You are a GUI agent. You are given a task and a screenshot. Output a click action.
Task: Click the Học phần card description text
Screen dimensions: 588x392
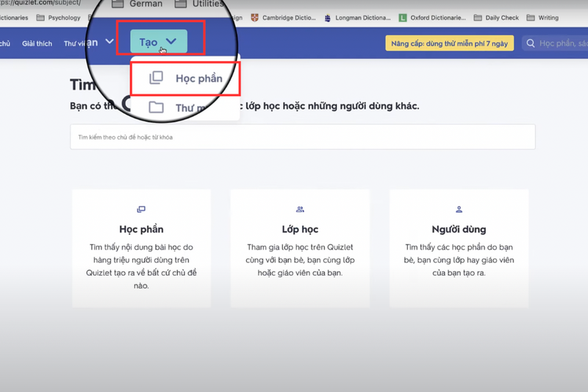coord(141,266)
